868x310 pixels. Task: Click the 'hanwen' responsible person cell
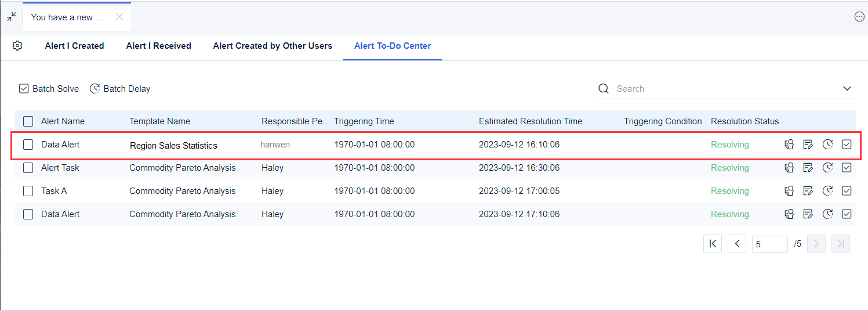click(x=275, y=145)
